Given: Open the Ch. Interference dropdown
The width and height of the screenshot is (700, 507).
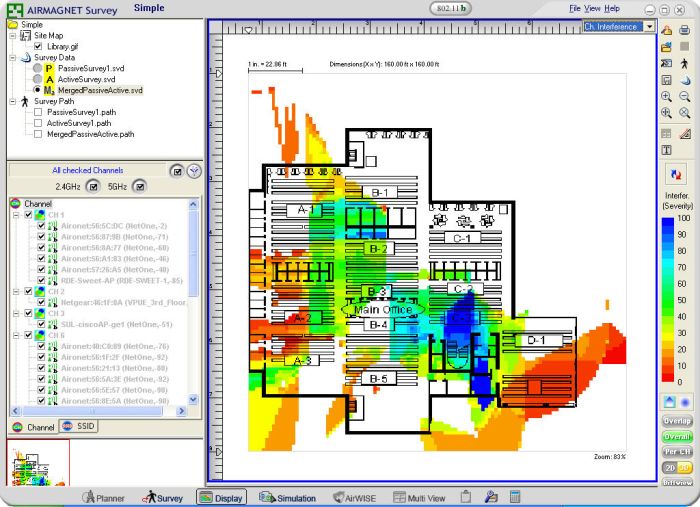Looking at the screenshot, I should tap(650, 27).
